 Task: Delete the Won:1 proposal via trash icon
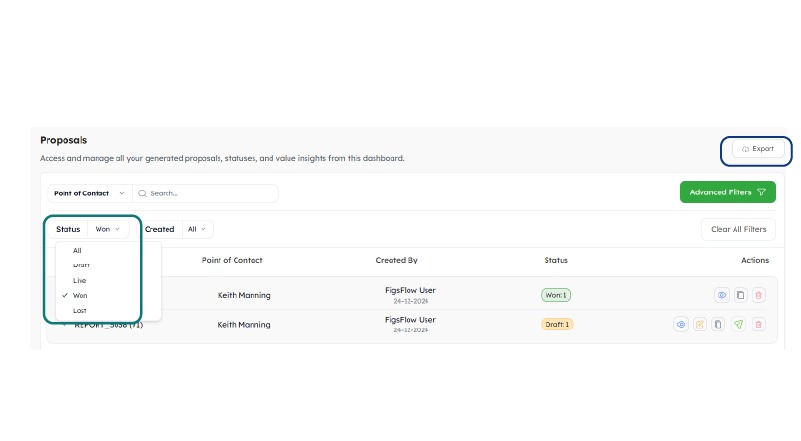[x=759, y=295]
